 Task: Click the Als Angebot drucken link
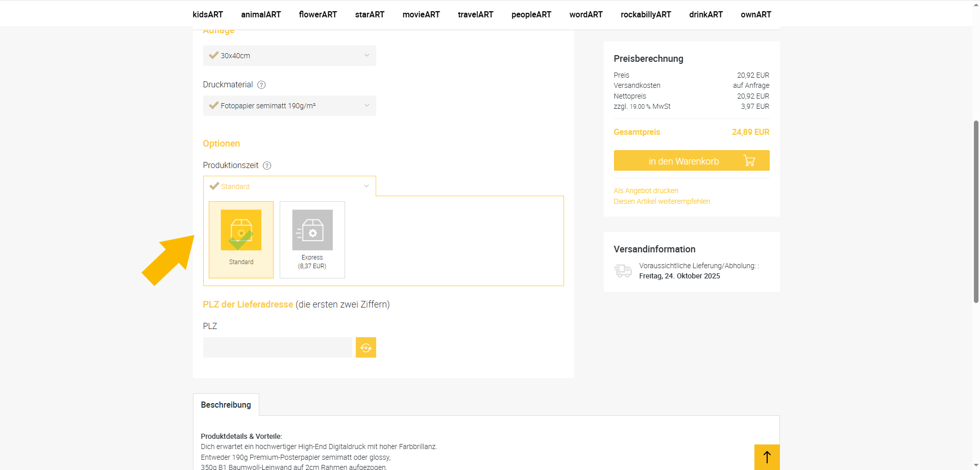646,191
